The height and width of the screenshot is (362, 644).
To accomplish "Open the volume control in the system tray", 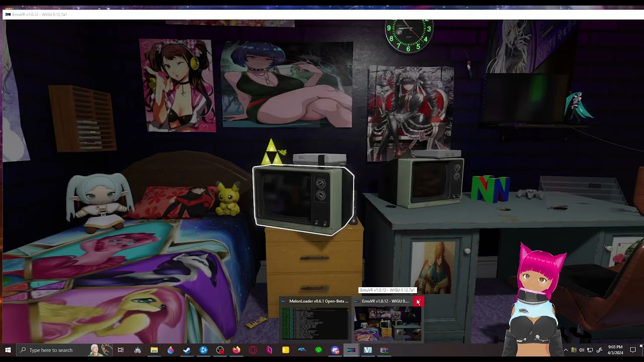I will tap(582, 350).
